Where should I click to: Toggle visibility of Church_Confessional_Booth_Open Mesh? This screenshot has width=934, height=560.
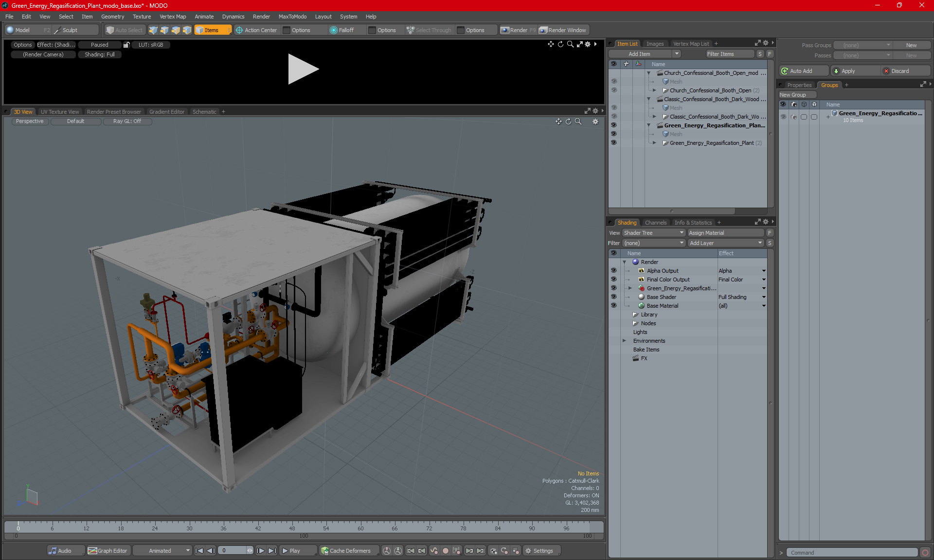(614, 82)
